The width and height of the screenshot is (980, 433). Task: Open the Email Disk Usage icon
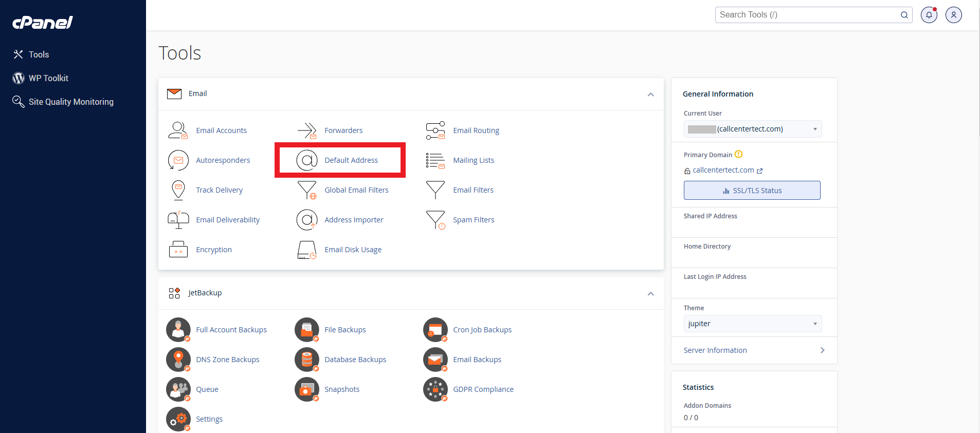pyautogui.click(x=307, y=250)
